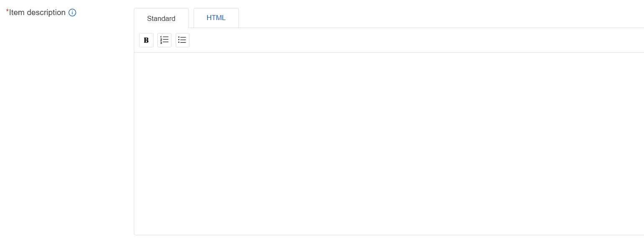Insert a bulleted list

pyautogui.click(x=182, y=40)
